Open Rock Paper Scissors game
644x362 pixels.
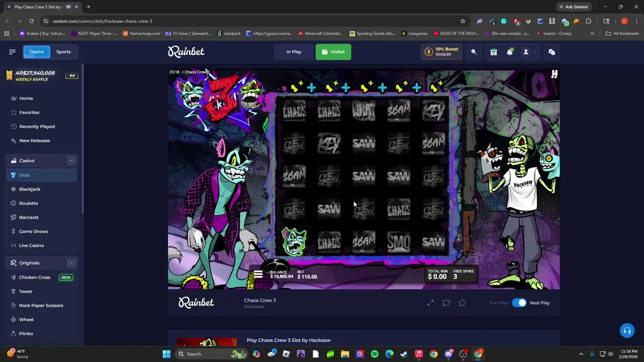coord(41,306)
